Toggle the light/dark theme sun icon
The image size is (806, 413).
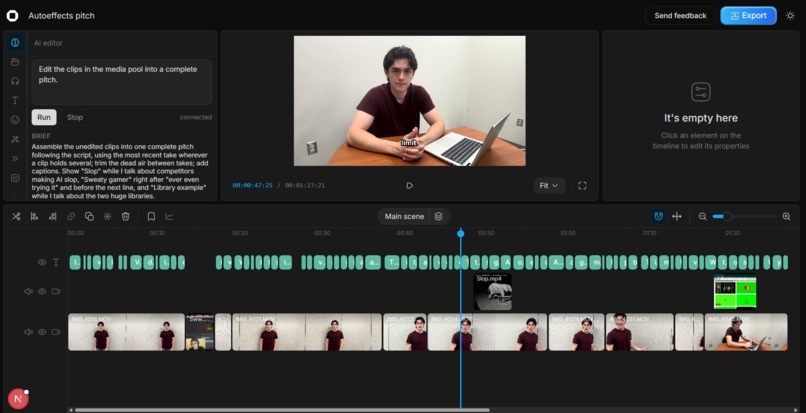click(x=790, y=15)
